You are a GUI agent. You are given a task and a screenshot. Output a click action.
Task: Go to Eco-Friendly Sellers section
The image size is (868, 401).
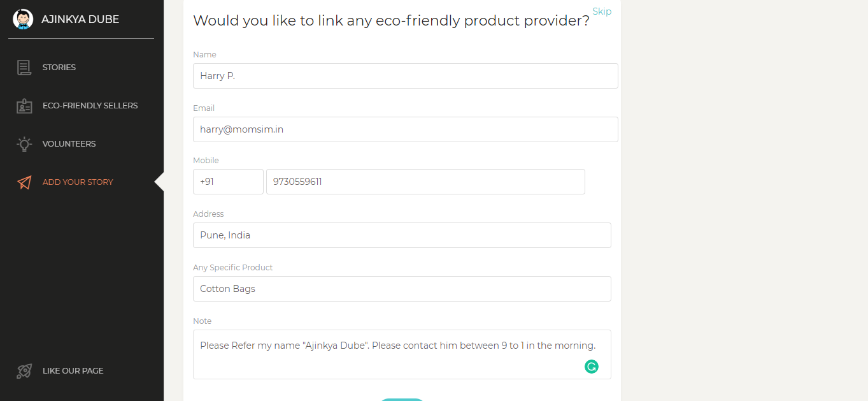[x=90, y=106]
